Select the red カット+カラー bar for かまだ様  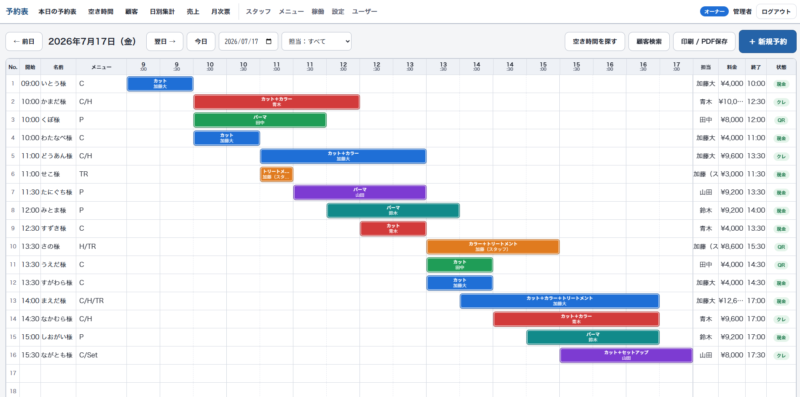(277, 102)
